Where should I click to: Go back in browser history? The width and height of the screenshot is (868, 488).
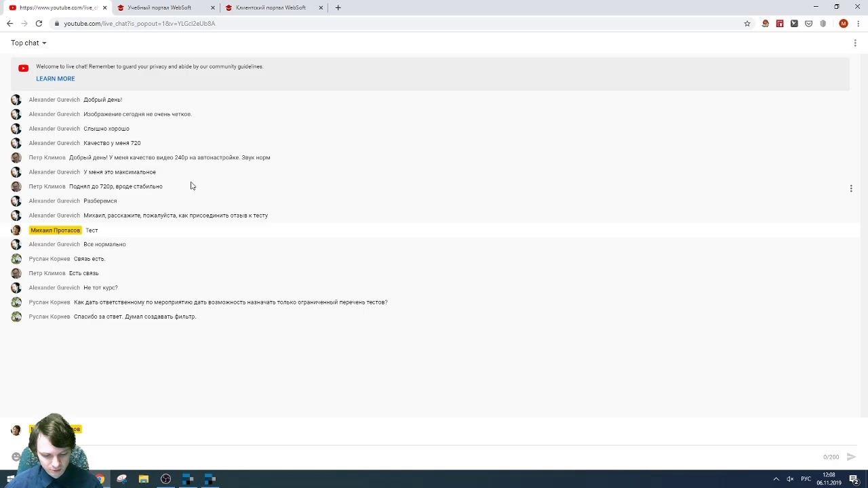(x=9, y=23)
